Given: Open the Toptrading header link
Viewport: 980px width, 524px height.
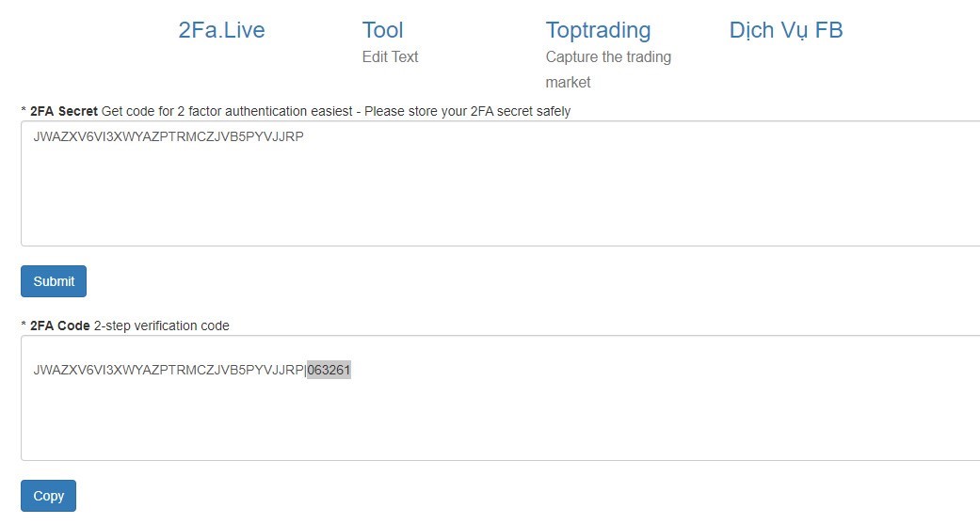Looking at the screenshot, I should pyautogui.click(x=598, y=30).
